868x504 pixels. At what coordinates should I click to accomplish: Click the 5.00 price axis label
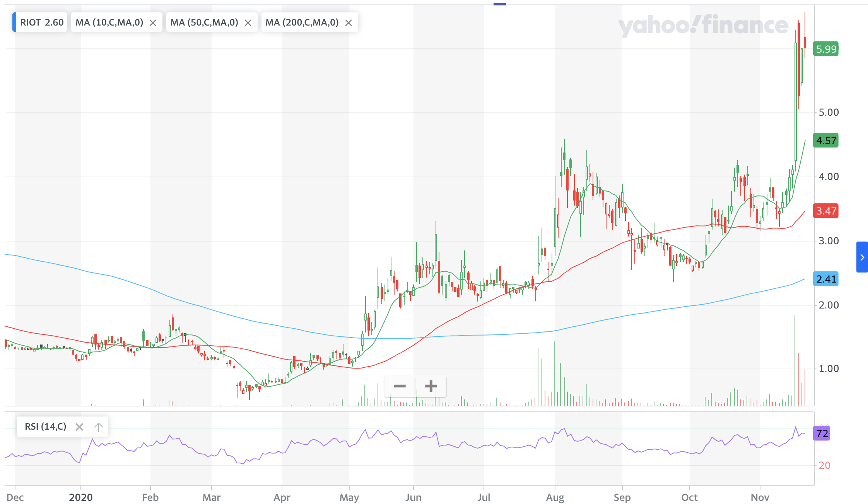[829, 112]
